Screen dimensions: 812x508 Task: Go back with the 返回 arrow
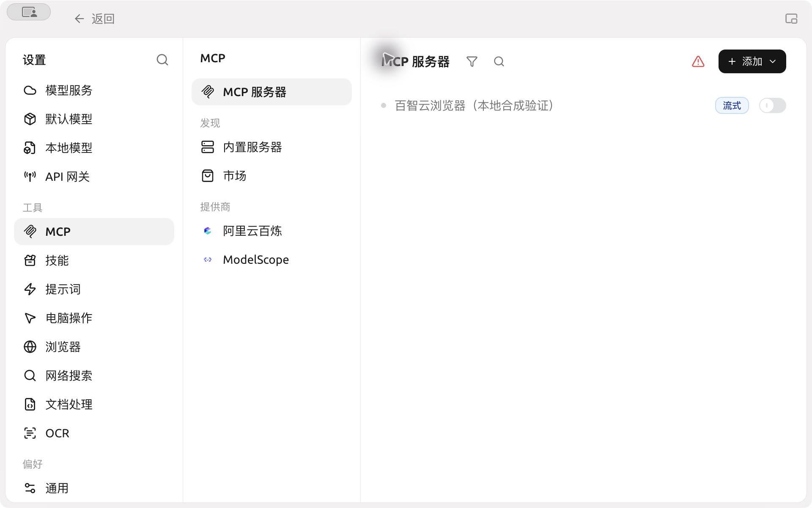pyautogui.click(x=94, y=19)
